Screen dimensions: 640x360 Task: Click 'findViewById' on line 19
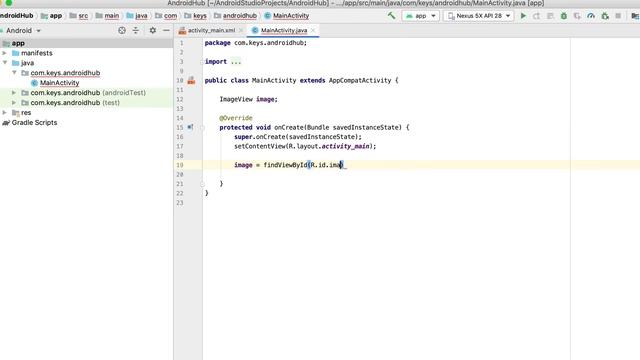[x=285, y=165]
